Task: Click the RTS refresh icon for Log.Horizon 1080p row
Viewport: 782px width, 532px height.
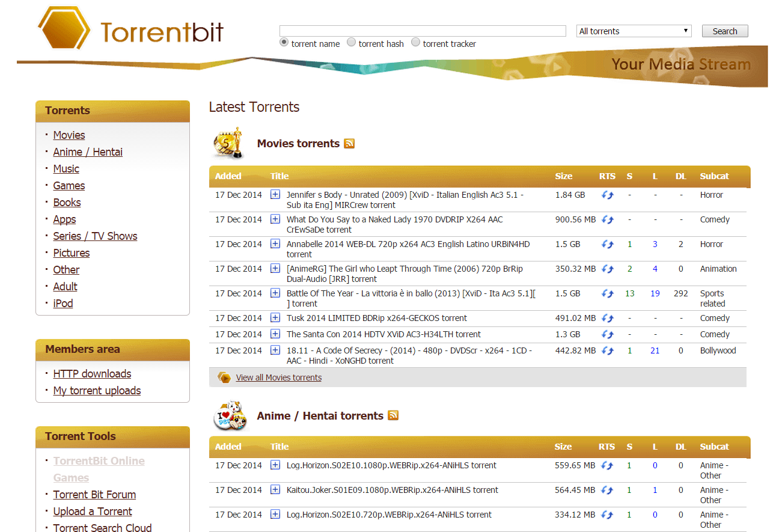Action: [x=608, y=466]
